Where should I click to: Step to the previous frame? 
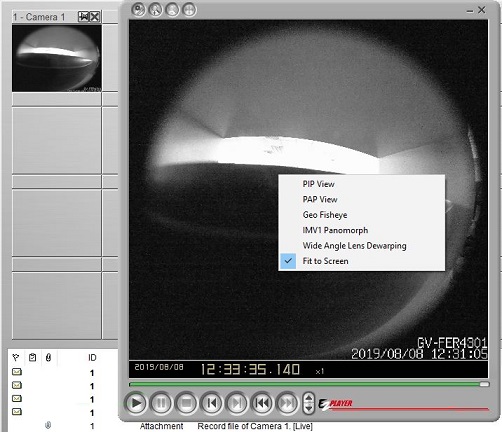(x=211, y=403)
